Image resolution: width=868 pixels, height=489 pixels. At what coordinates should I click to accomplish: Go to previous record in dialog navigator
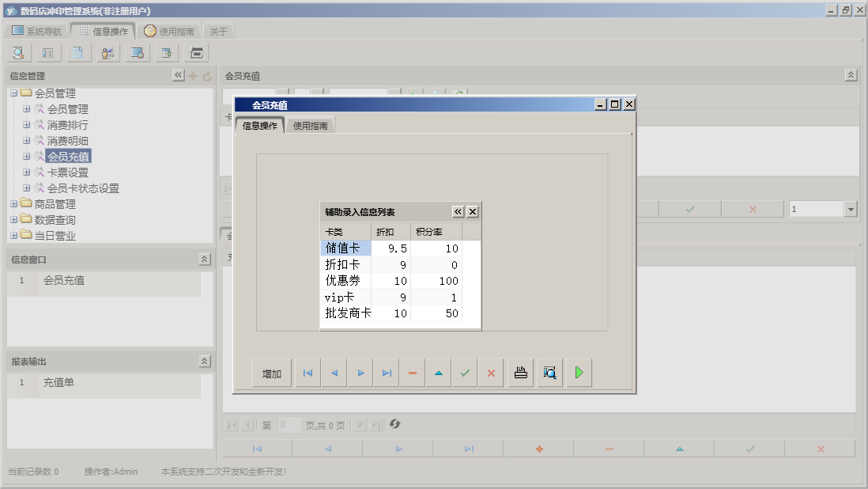334,373
